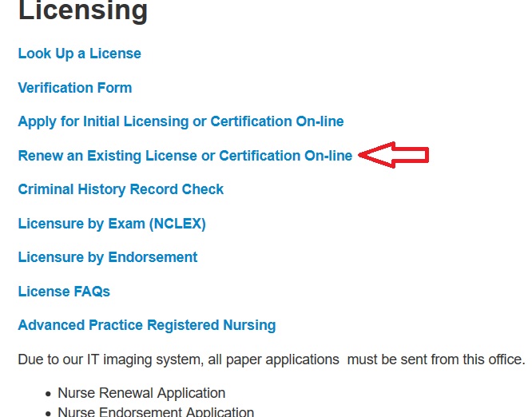Select the Nurse Endorsement Application list item
Screen dimensions: 532x417
156,412
